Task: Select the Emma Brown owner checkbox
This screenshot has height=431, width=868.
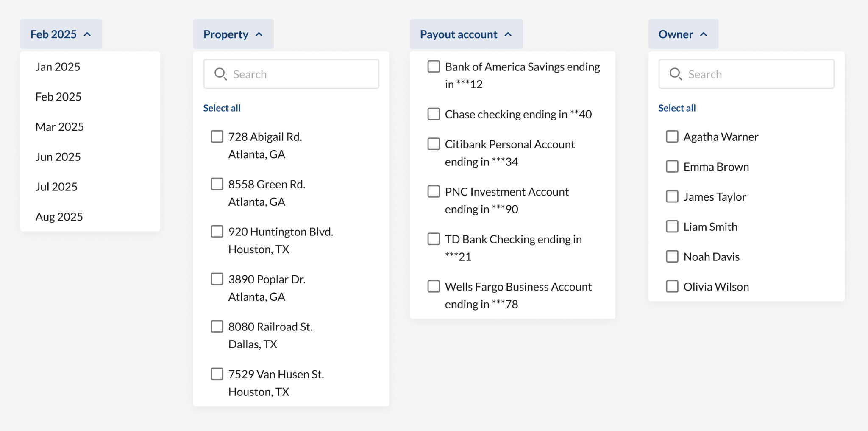Action: pyautogui.click(x=672, y=167)
